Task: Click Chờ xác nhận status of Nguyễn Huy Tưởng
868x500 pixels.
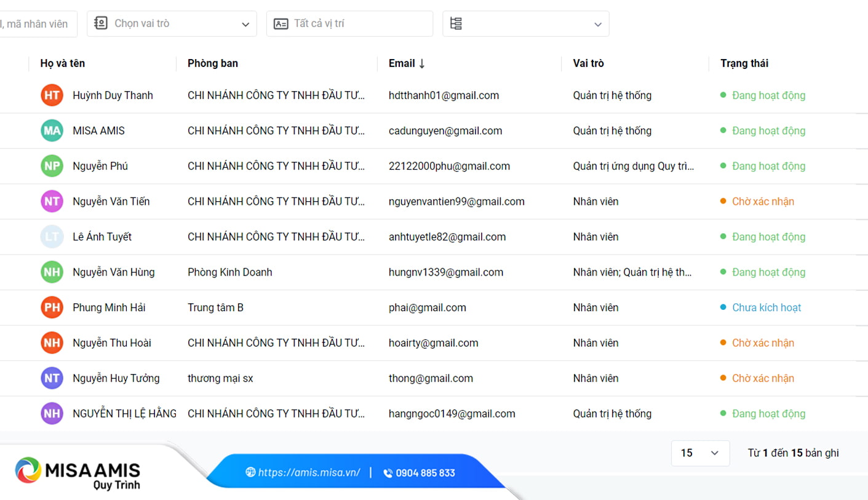Action: point(757,378)
